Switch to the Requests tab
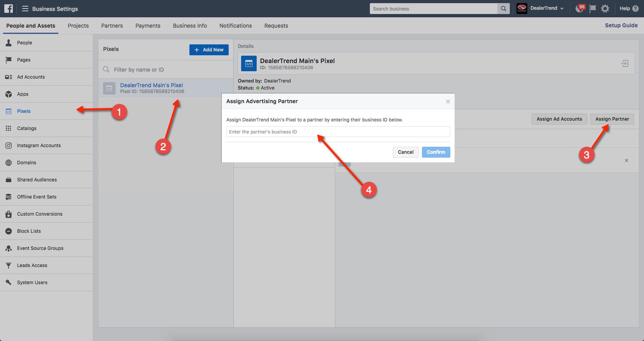Image resolution: width=644 pixels, height=341 pixels. click(276, 26)
